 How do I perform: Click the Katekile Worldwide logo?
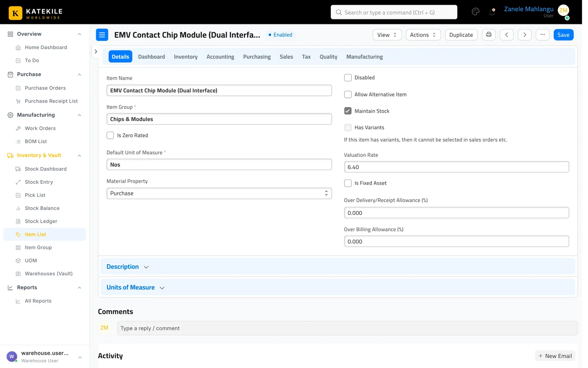pyautogui.click(x=36, y=13)
